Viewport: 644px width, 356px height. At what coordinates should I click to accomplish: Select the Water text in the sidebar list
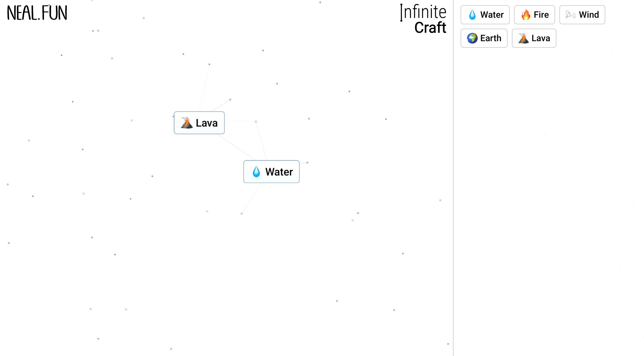pyautogui.click(x=492, y=15)
